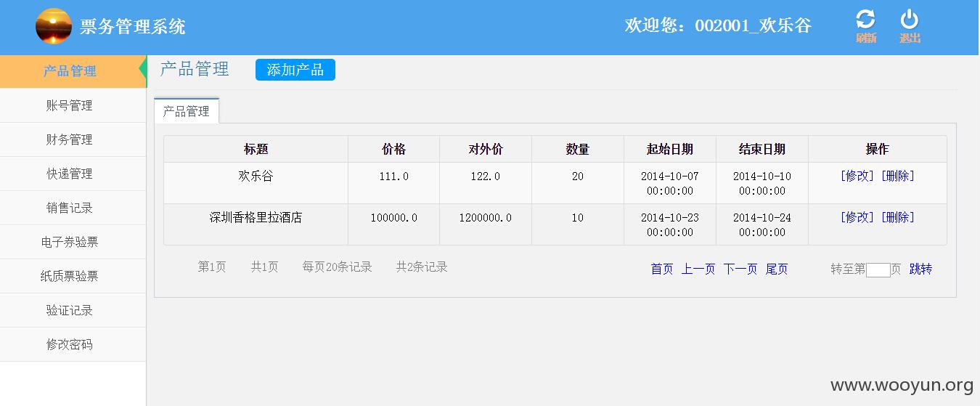The height and width of the screenshot is (406, 980).
Task: Click the 添加产品 button
Action: tap(295, 70)
